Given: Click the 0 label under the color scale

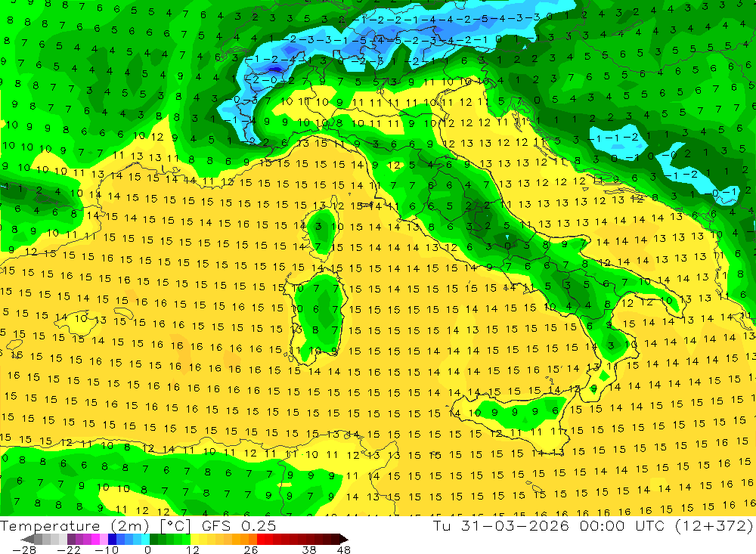Looking at the screenshot, I should click(147, 550).
